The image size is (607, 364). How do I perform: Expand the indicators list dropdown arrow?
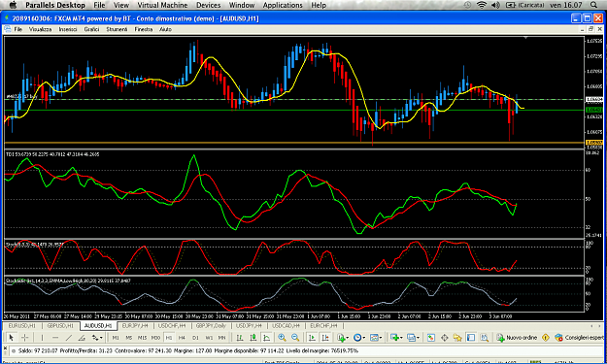(347, 338)
